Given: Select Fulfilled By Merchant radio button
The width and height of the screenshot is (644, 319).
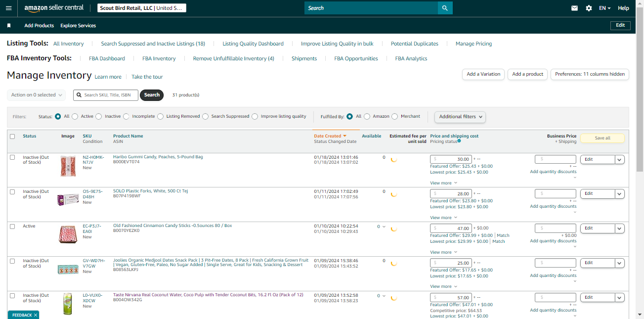Looking at the screenshot, I should 395,117.
